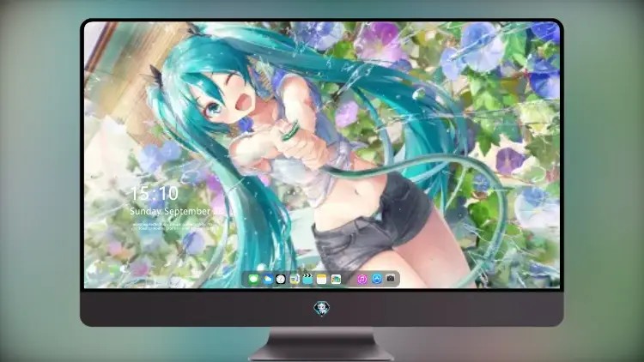Open the Weather app in the dock

(x=268, y=280)
